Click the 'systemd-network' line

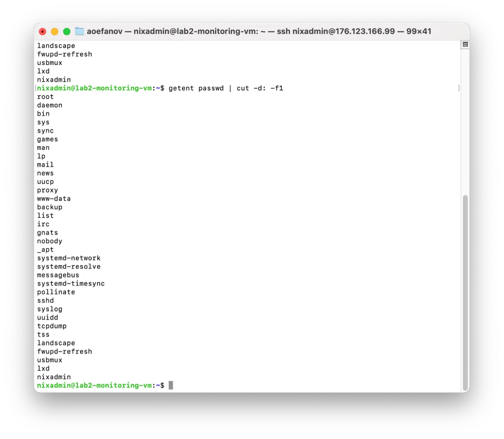tap(69, 258)
